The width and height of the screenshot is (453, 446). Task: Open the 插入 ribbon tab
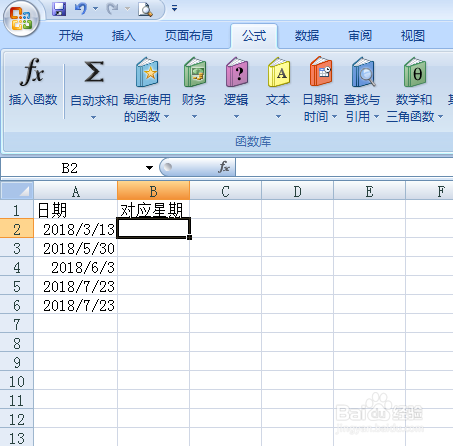click(x=124, y=35)
